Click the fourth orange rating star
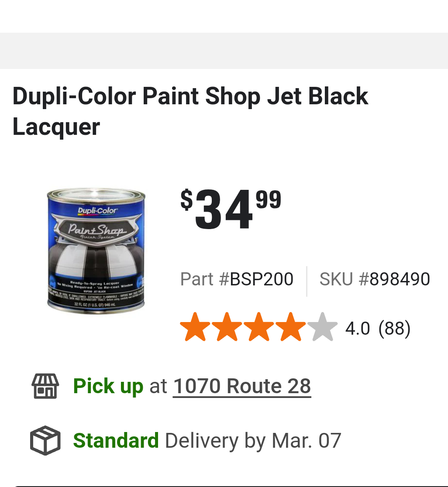Screen dimensions: 448x487 tap(291, 327)
